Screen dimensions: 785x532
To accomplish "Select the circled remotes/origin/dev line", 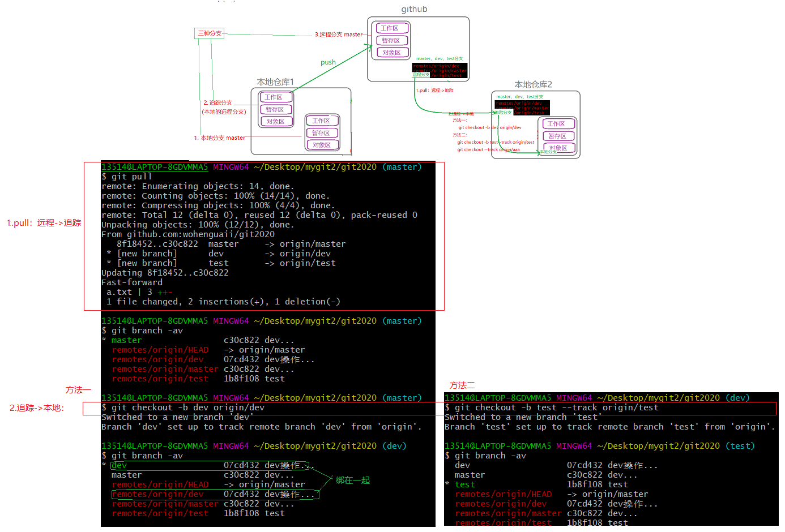I will (x=215, y=495).
